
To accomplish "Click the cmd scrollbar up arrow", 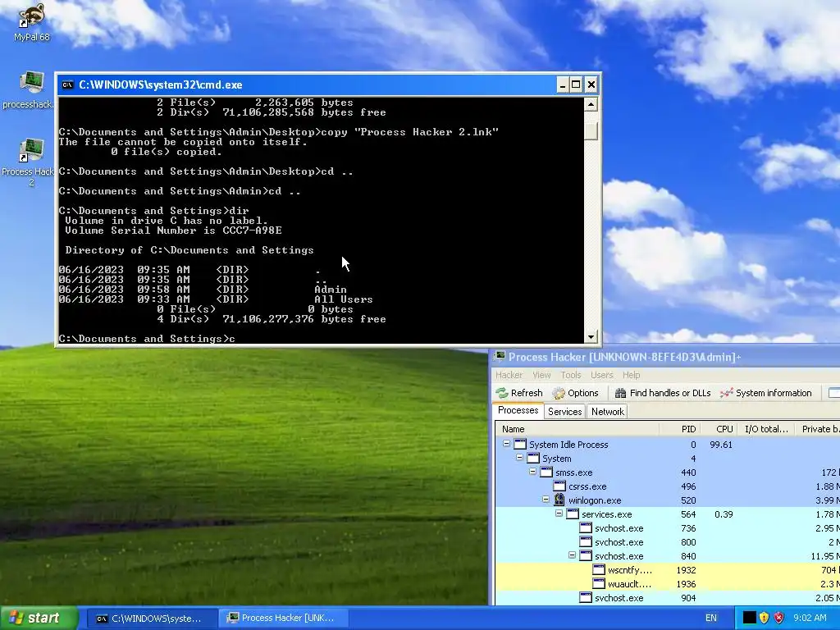I will pos(591,104).
